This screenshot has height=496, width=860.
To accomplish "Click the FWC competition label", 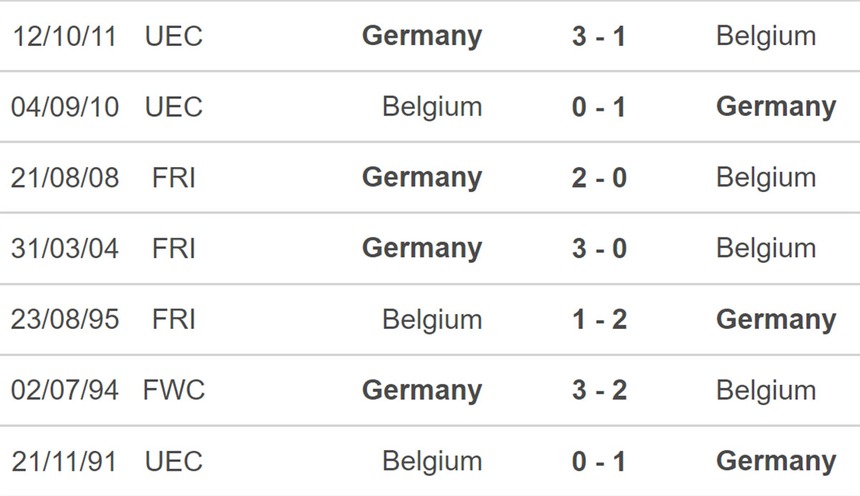I will [x=174, y=390].
